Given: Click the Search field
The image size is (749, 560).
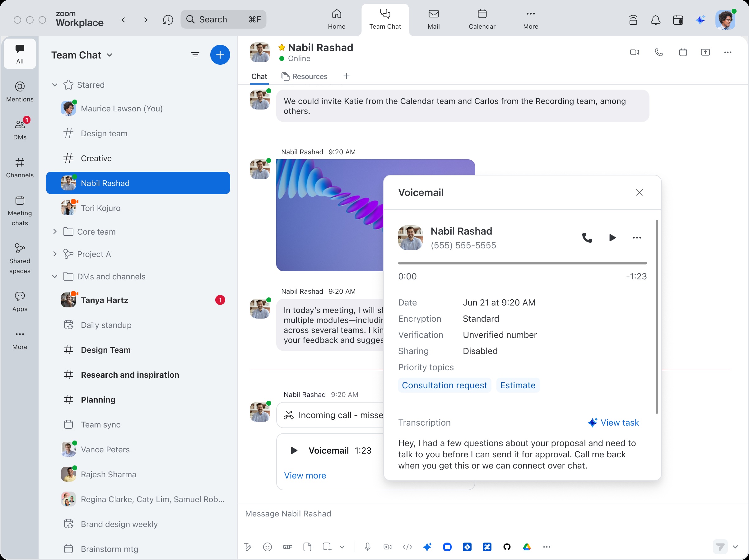Looking at the screenshot, I should [x=223, y=19].
